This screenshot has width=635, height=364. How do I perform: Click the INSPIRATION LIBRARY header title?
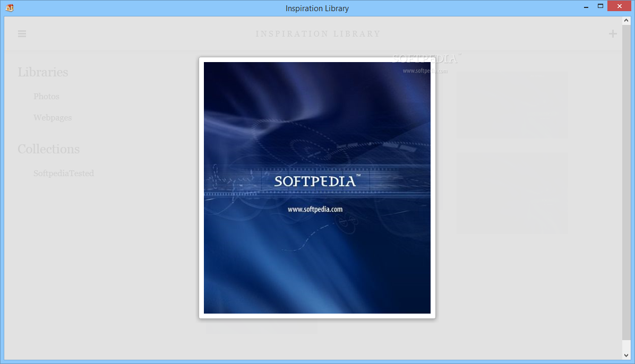(x=318, y=33)
